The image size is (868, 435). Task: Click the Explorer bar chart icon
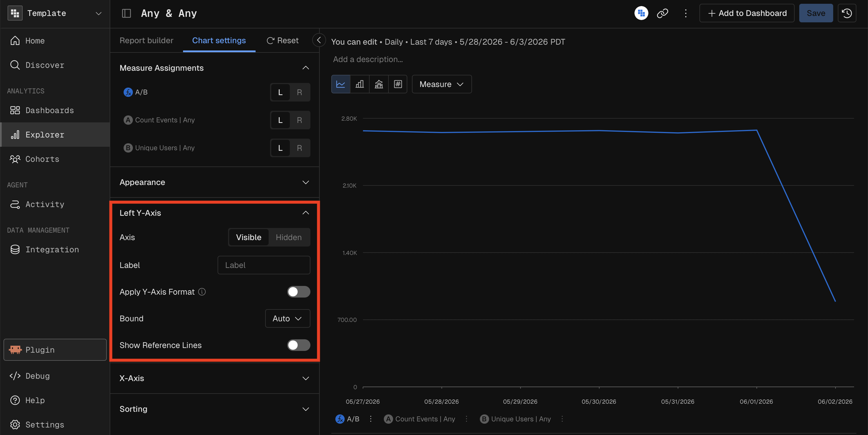click(x=15, y=135)
